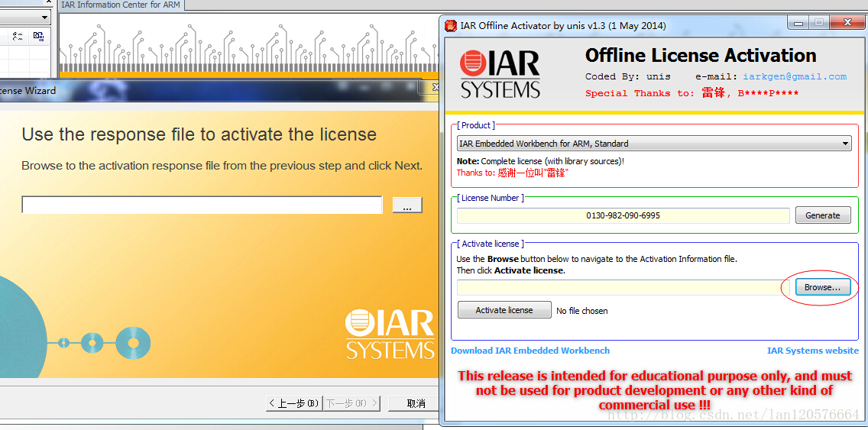
Task: Click the "Note: Complete license (with library sources)!" text
Action: click(x=540, y=161)
